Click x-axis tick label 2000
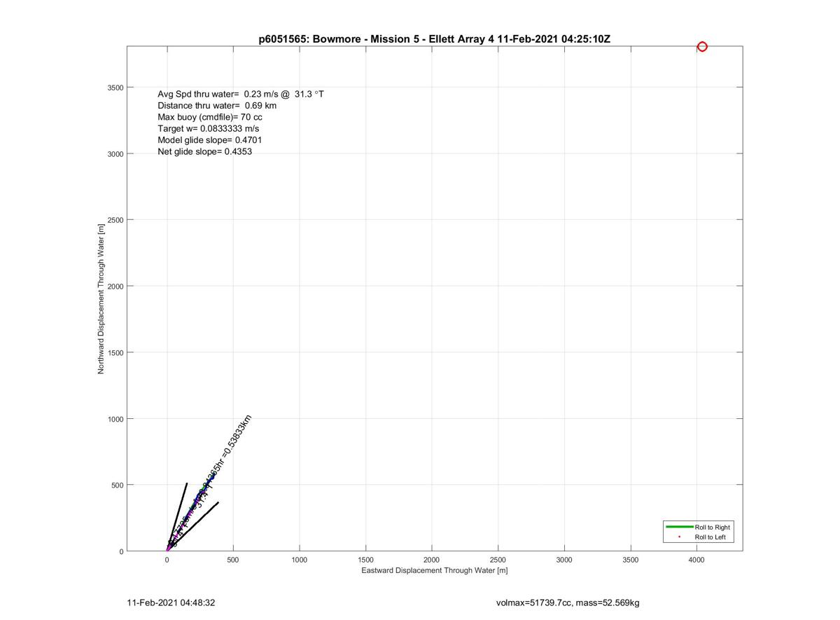Screen dimensions: 840x620 432,560
